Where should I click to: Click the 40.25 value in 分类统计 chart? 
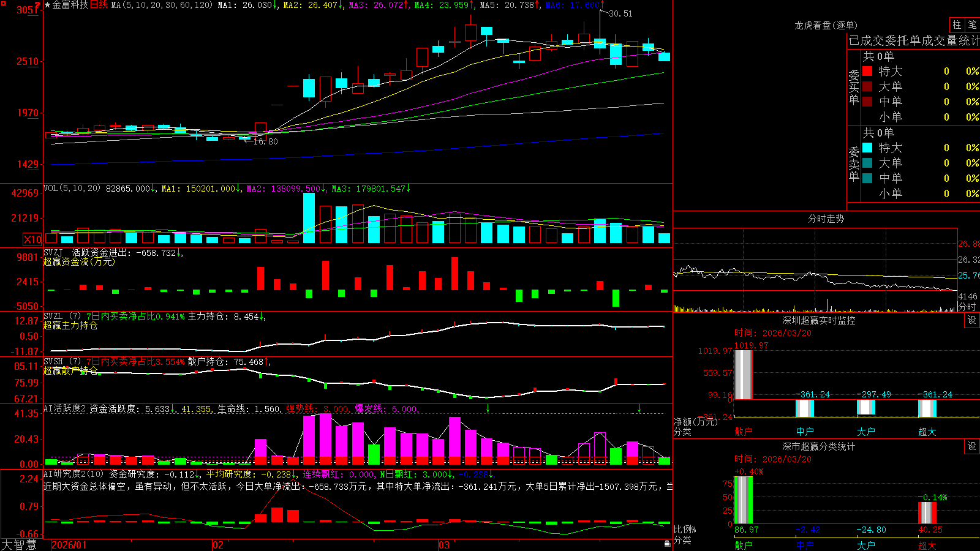point(930,530)
